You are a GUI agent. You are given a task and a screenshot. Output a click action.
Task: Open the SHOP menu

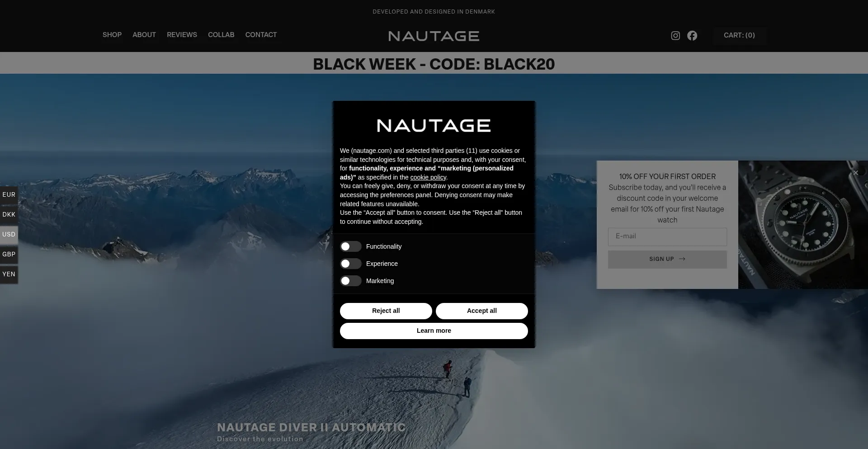(112, 35)
